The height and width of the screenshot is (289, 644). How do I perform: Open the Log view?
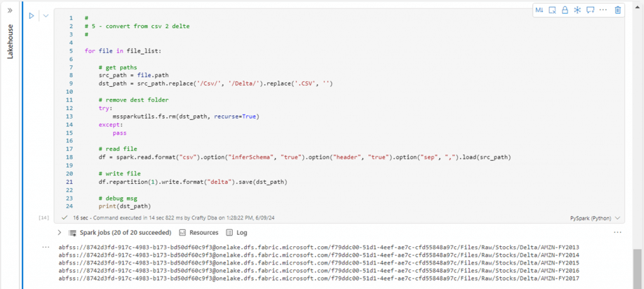[x=237, y=233]
